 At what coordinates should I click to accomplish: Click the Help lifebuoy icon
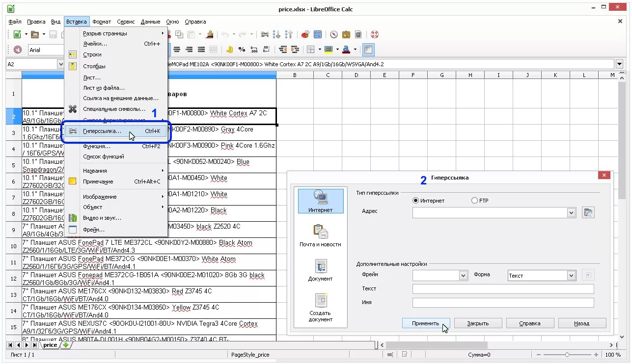[375, 34]
